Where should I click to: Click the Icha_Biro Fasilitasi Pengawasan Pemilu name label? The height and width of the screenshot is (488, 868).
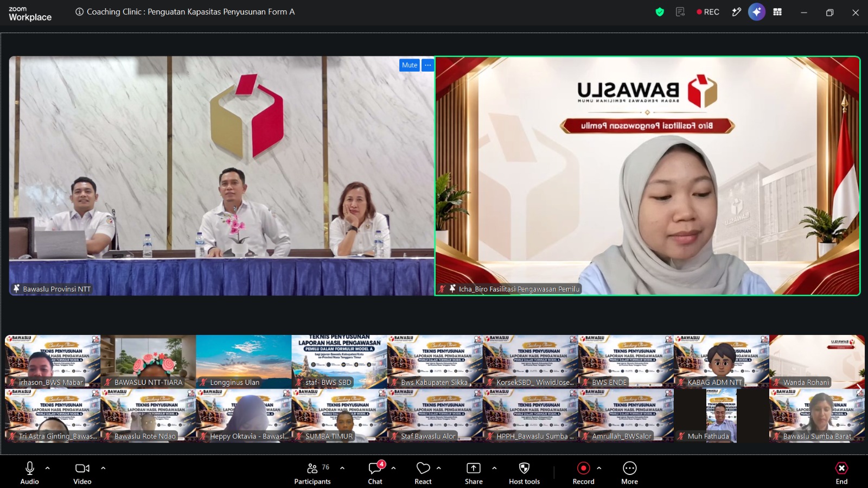519,289
